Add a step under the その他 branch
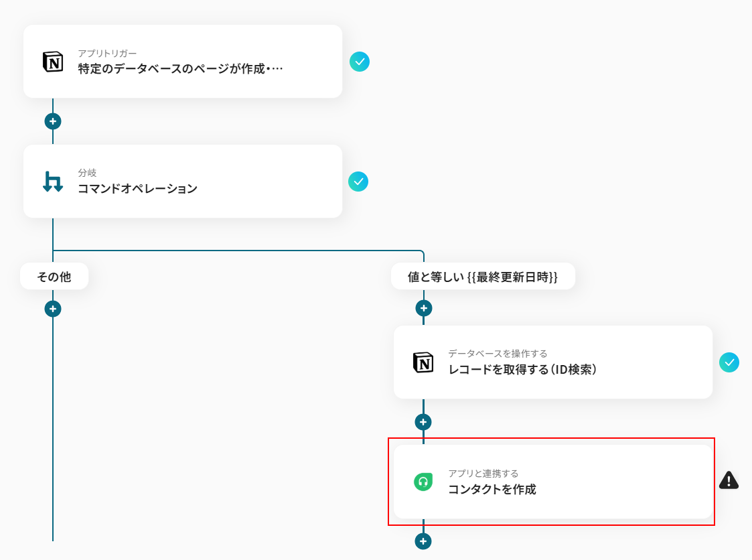This screenshot has width=752, height=560. (x=53, y=309)
